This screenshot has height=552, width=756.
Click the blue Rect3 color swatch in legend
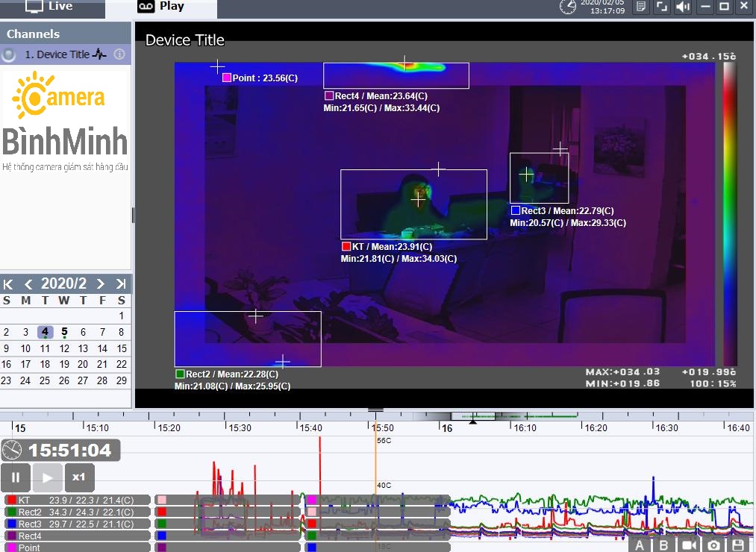point(12,524)
